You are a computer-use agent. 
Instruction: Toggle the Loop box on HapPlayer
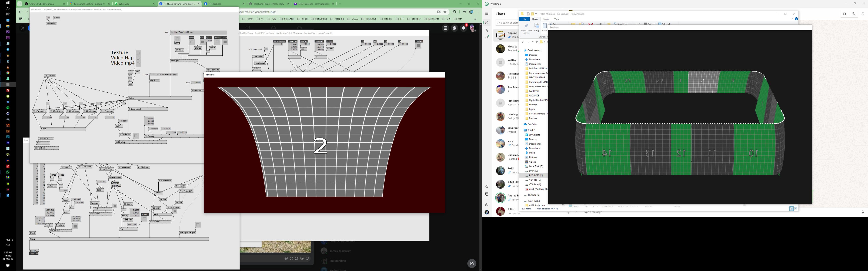(225, 42)
